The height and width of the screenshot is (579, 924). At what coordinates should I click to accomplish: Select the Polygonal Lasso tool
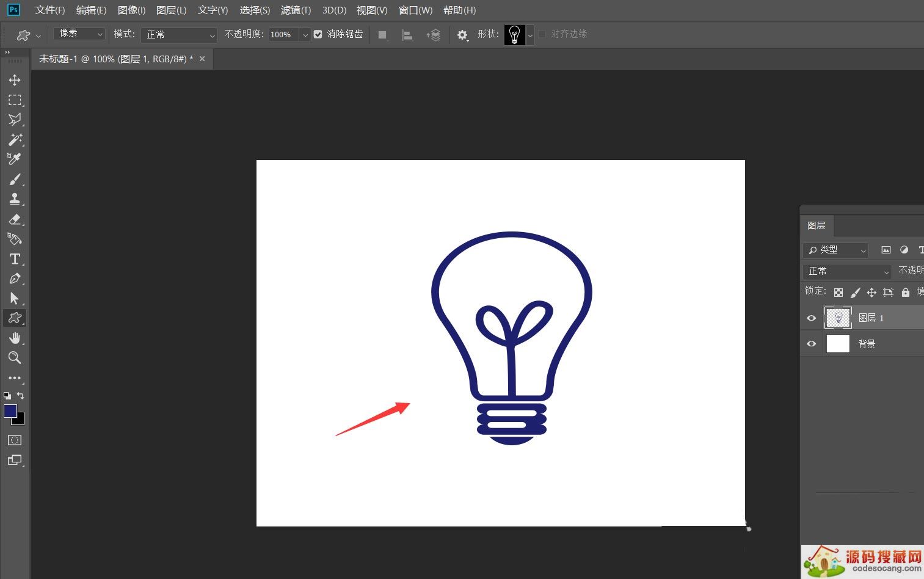(15, 119)
